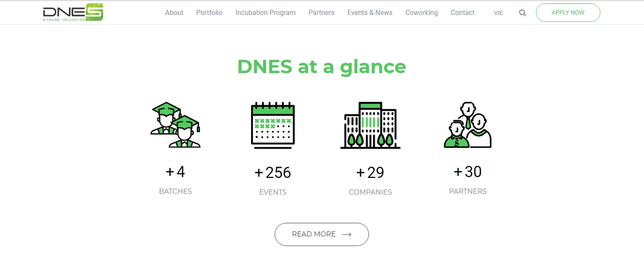This screenshot has height=275, width=644.
Task: Click the Read More button
Action: pyautogui.click(x=321, y=234)
